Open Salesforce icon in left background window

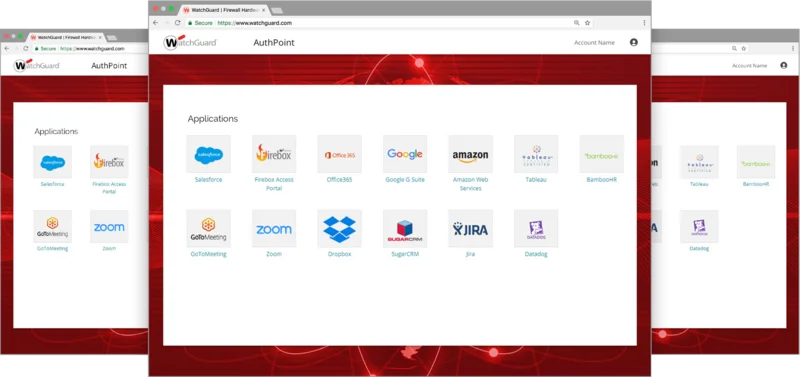tap(53, 162)
